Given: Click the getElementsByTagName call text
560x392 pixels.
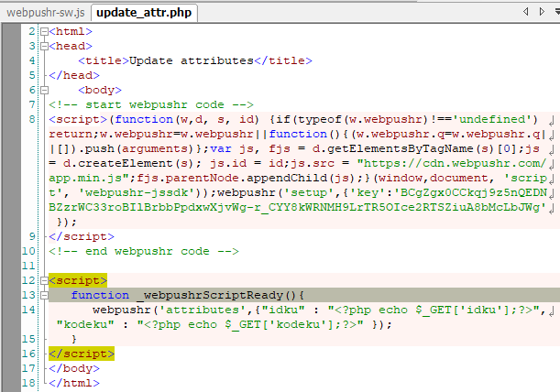Looking at the screenshot, I should [x=400, y=148].
